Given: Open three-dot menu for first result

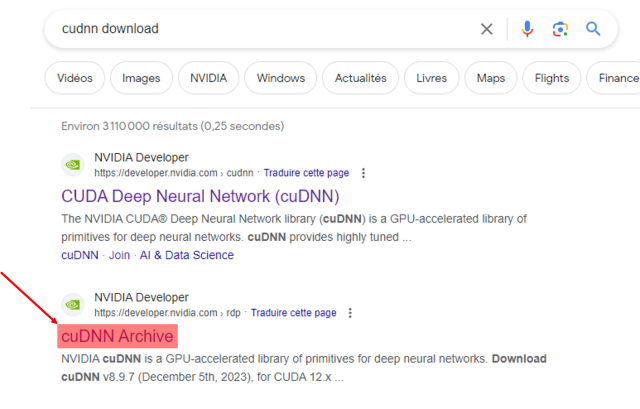Looking at the screenshot, I should [363, 173].
